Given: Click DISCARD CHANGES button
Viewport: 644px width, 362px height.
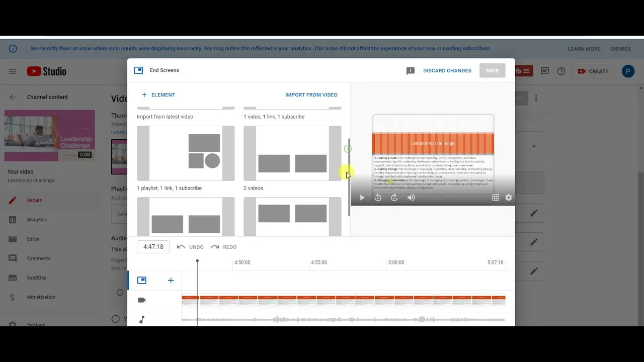Looking at the screenshot, I should (x=447, y=71).
